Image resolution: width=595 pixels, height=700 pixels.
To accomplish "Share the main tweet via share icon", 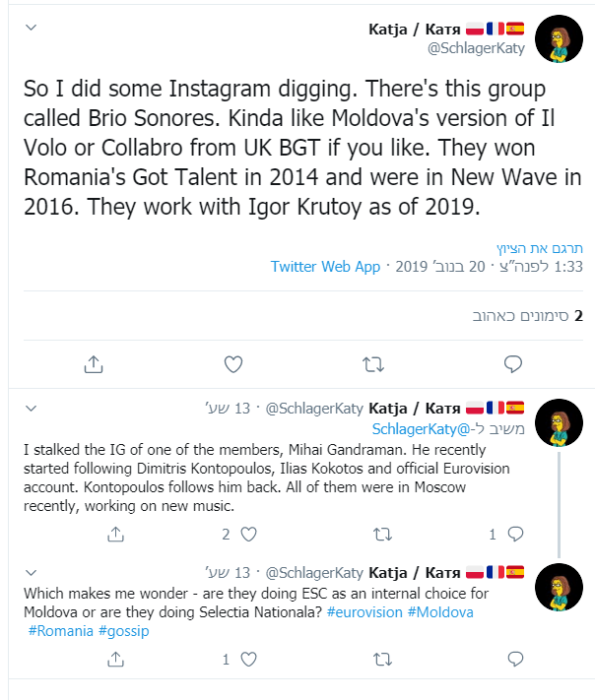I will [93, 363].
